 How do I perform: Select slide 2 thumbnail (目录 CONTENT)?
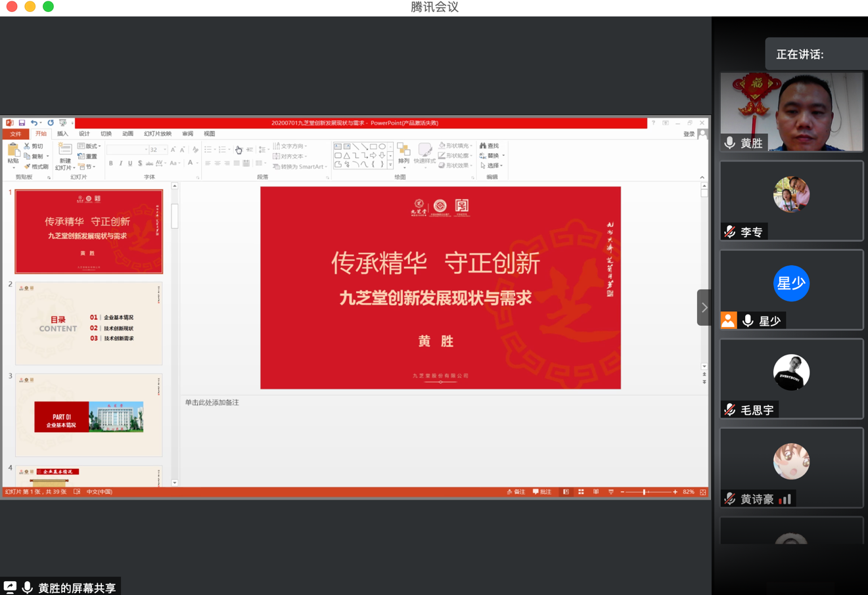[89, 324]
